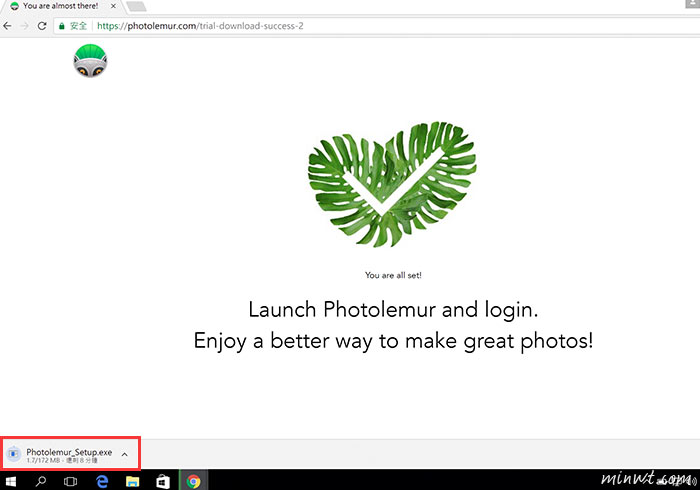
Task: Open Windows taskbar search
Action: [41, 481]
